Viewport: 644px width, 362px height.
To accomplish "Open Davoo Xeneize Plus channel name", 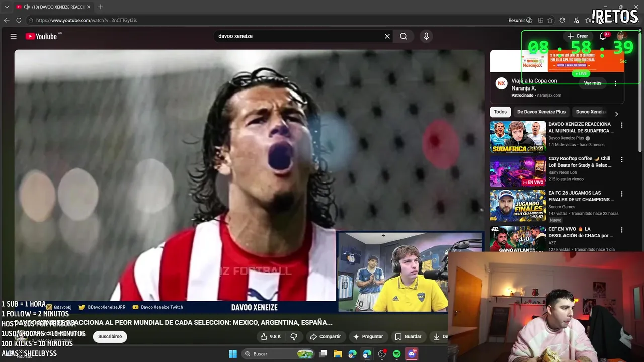I will [x=566, y=138].
